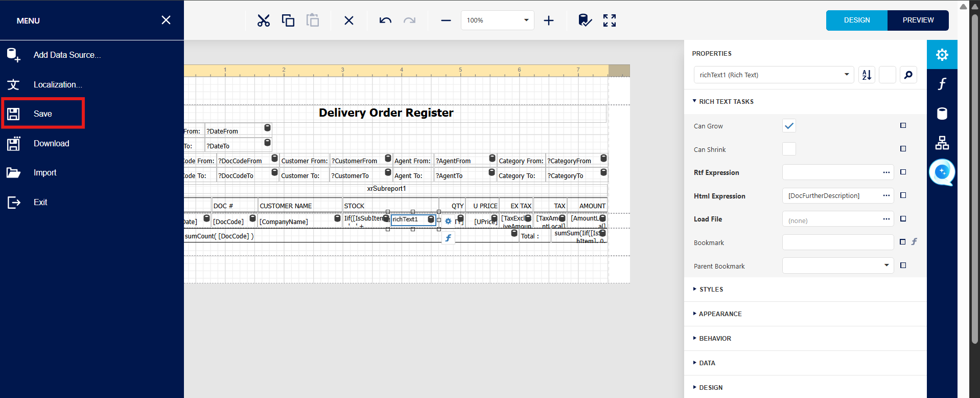Screen dimensions: 980x398
Task: Click the Copy icon in toolbar
Action: 288,20
